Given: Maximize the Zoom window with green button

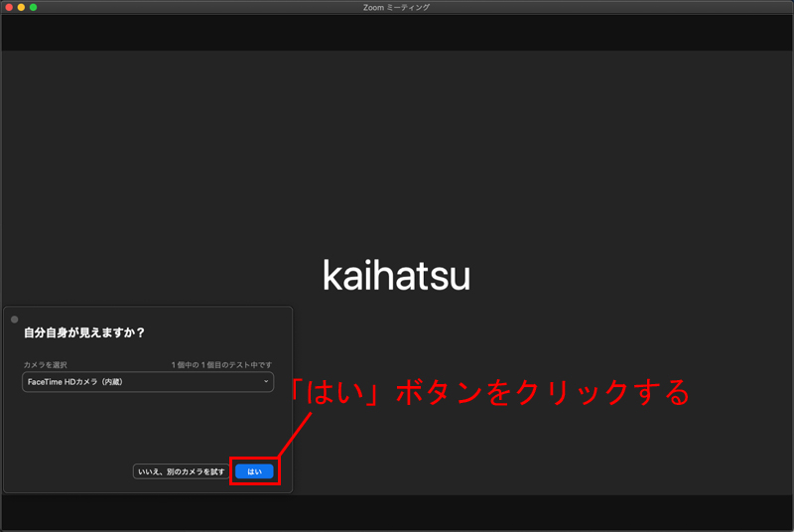Looking at the screenshot, I should pos(34,7).
